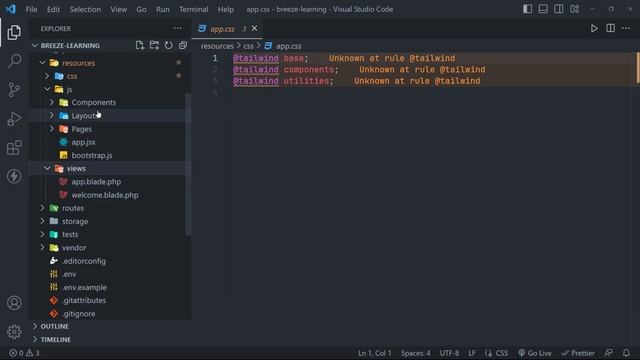The image size is (640, 360).
Task: Open the customize layout icon
Action: coord(574,9)
